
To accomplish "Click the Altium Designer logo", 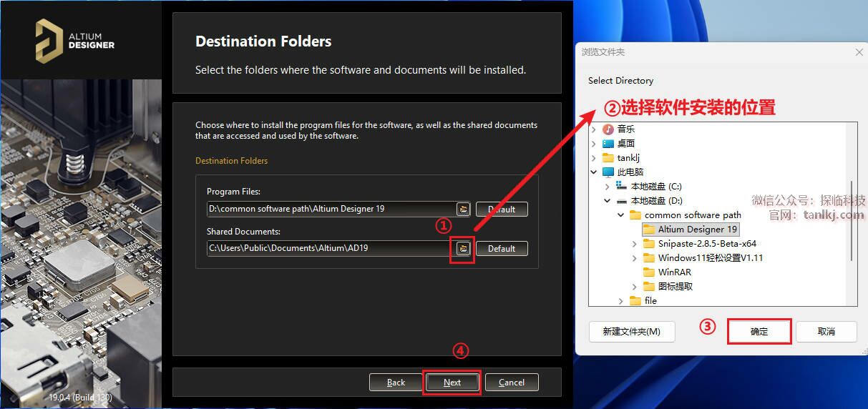I will (75, 41).
